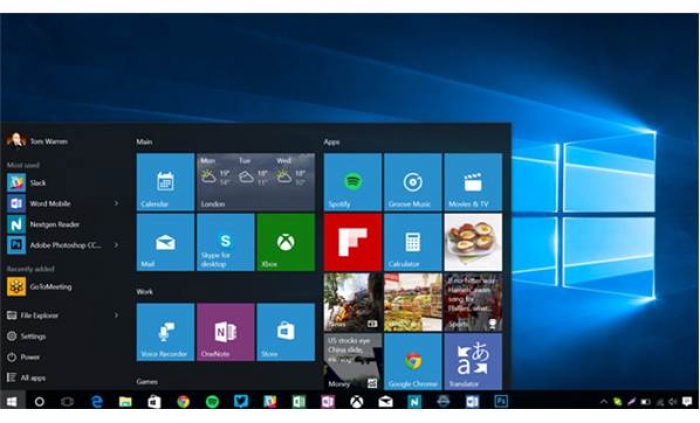Launch the Calculator tile
Viewport: 700px width, 423px height.
(413, 242)
